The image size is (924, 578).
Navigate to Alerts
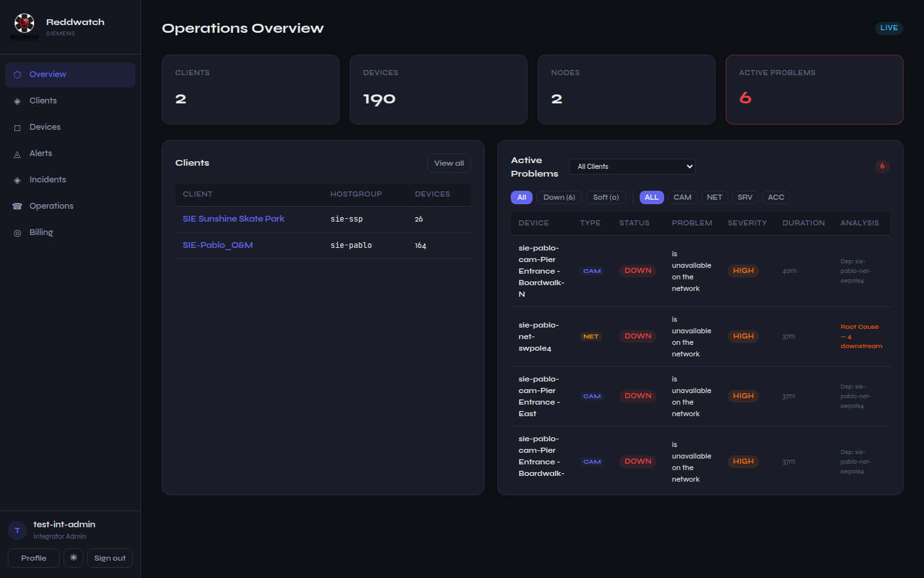click(x=70, y=153)
